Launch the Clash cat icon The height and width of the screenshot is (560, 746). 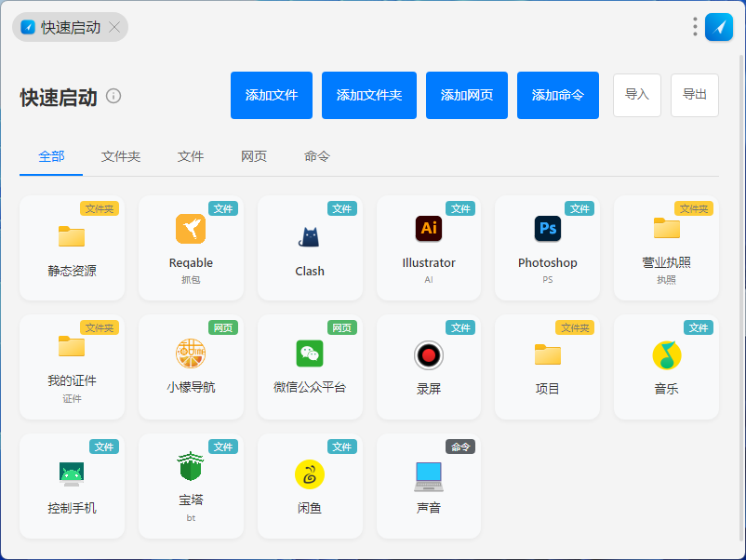pyautogui.click(x=310, y=236)
